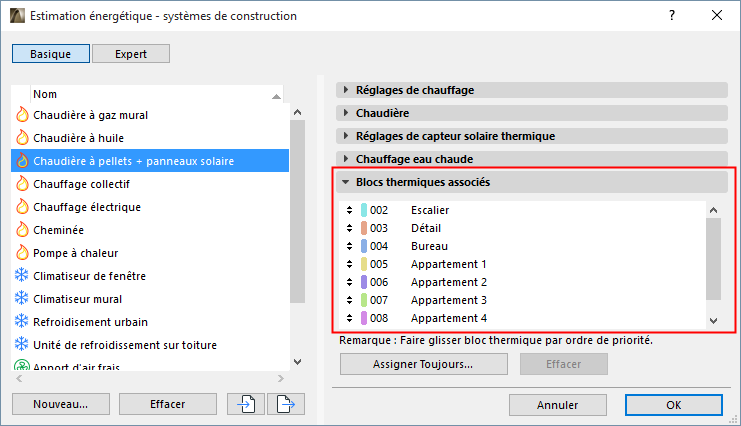Viewport: 741px width, 426px height.
Task: Switch to the Basique tab
Action: 51,54
